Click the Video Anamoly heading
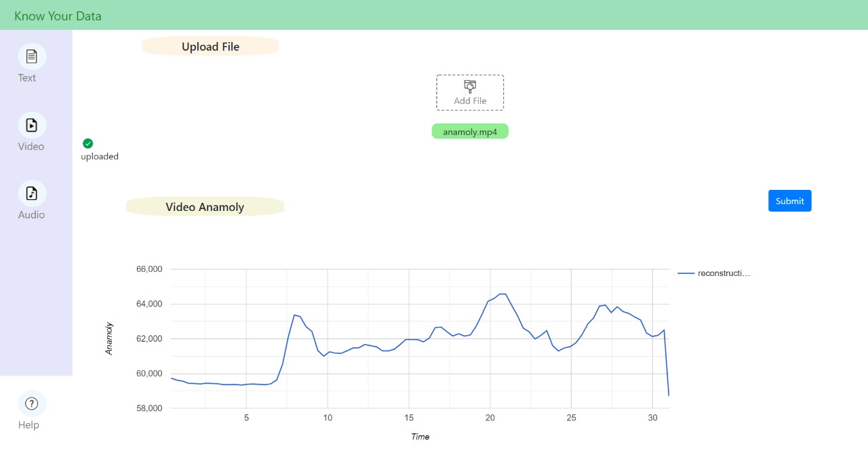The height and width of the screenshot is (451, 868). point(205,207)
